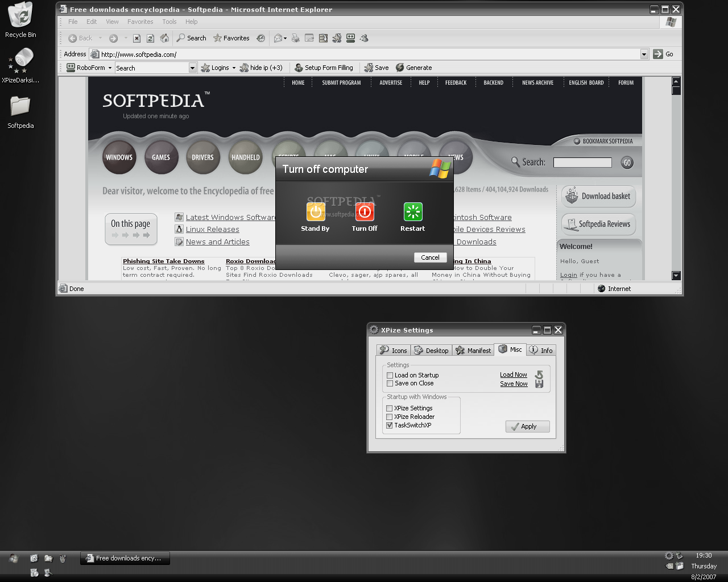Open the RoboForm Logins dropdown
Image resolution: width=728 pixels, height=582 pixels.
click(x=218, y=68)
